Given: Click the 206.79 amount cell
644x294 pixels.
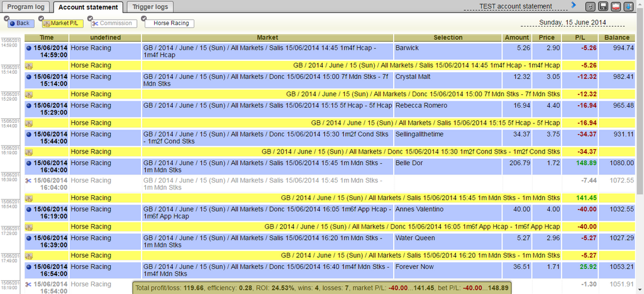Looking at the screenshot, I should (x=517, y=167).
